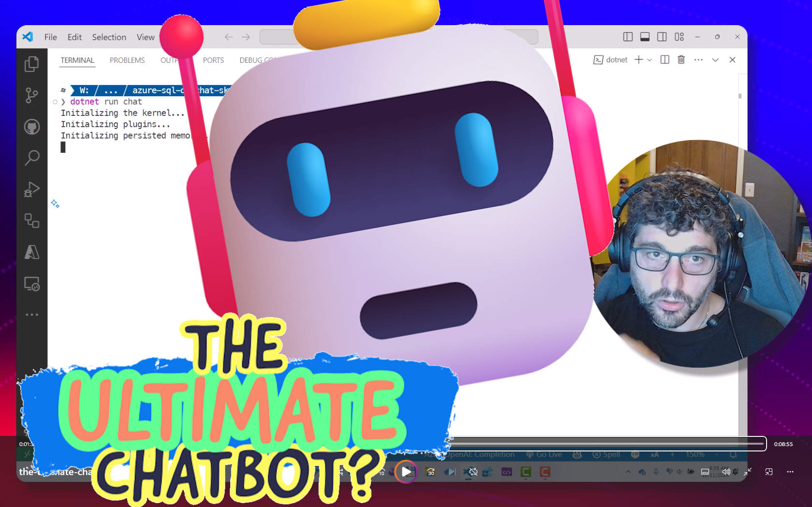This screenshot has width=812, height=507.
Task: Switch to the TERMINAL tab
Action: pyautogui.click(x=77, y=60)
